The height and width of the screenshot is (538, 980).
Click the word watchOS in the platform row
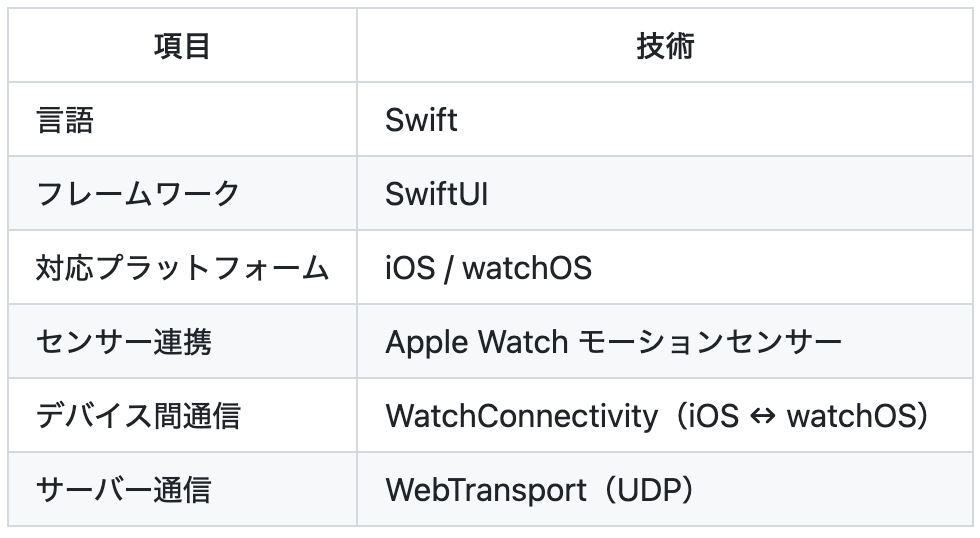point(527,268)
